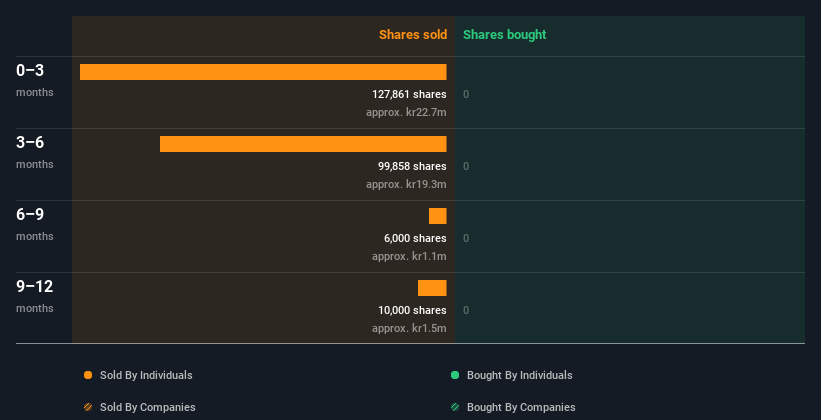This screenshot has height=420, width=821.
Task: Click the 99,858 shares value
Action: [412, 167]
